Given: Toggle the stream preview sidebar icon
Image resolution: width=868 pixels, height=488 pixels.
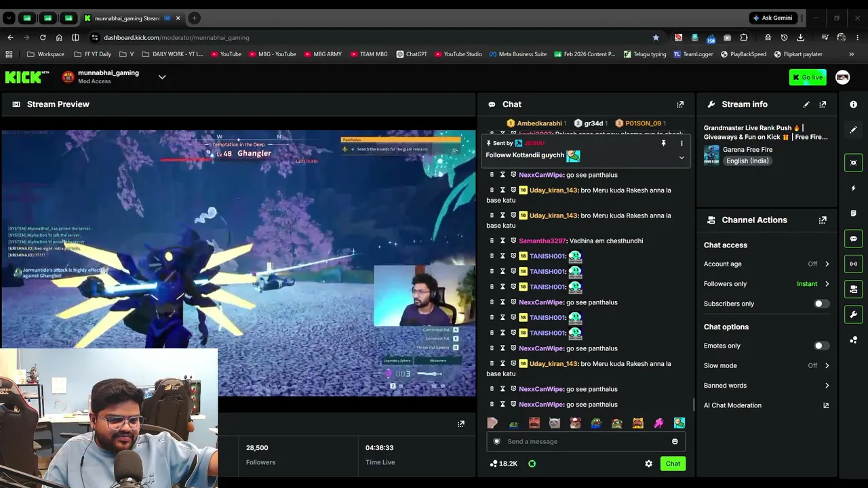Looking at the screenshot, I should pos(853,163).
